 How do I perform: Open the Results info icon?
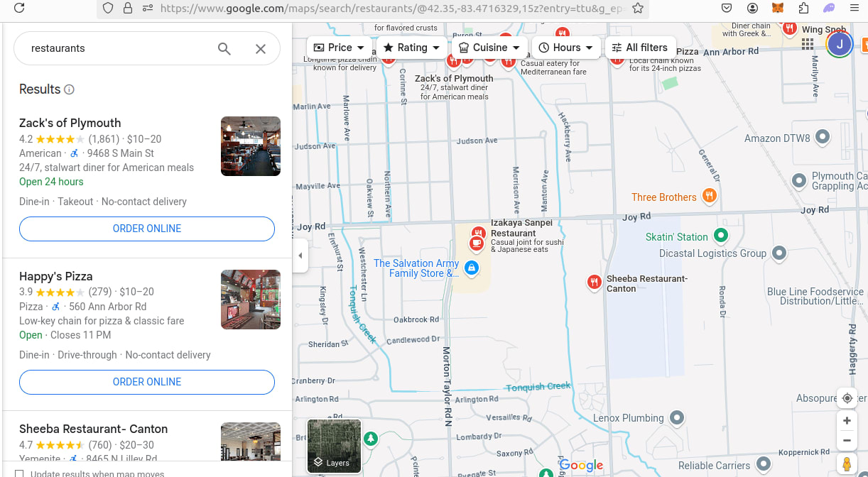(69, 89)
